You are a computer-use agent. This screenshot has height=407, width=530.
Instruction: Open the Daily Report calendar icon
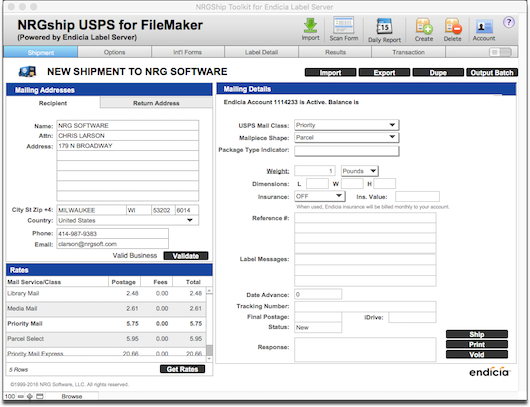coord(384,30)
